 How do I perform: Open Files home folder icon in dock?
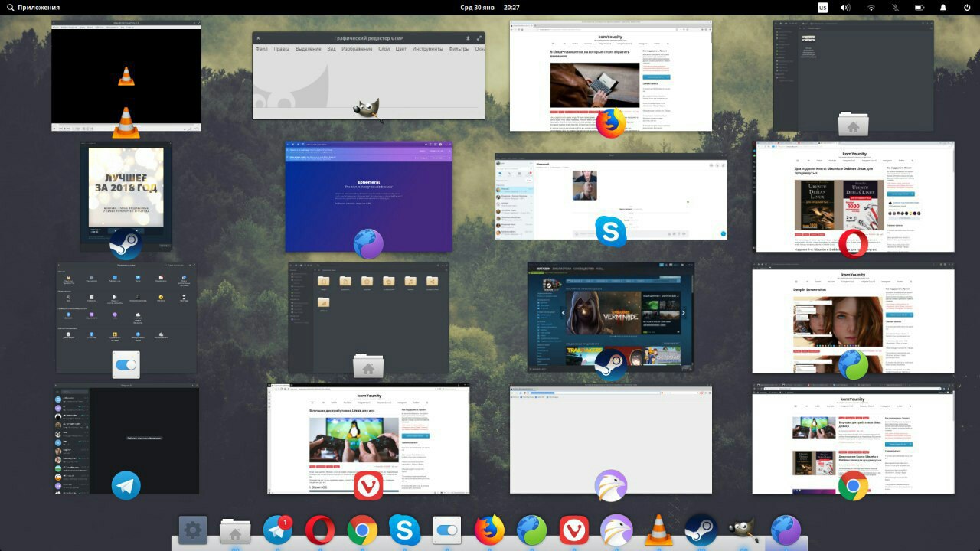[235, 530]
